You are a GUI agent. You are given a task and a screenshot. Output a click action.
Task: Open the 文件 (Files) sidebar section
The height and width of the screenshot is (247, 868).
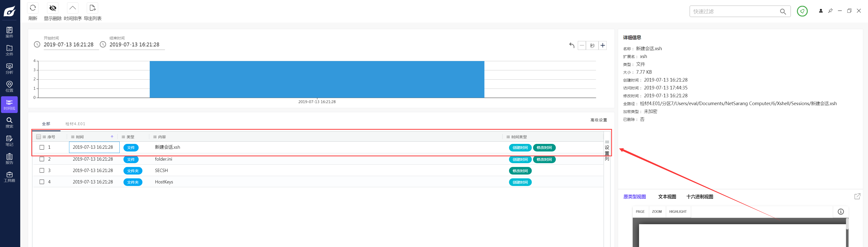[9, 51]
